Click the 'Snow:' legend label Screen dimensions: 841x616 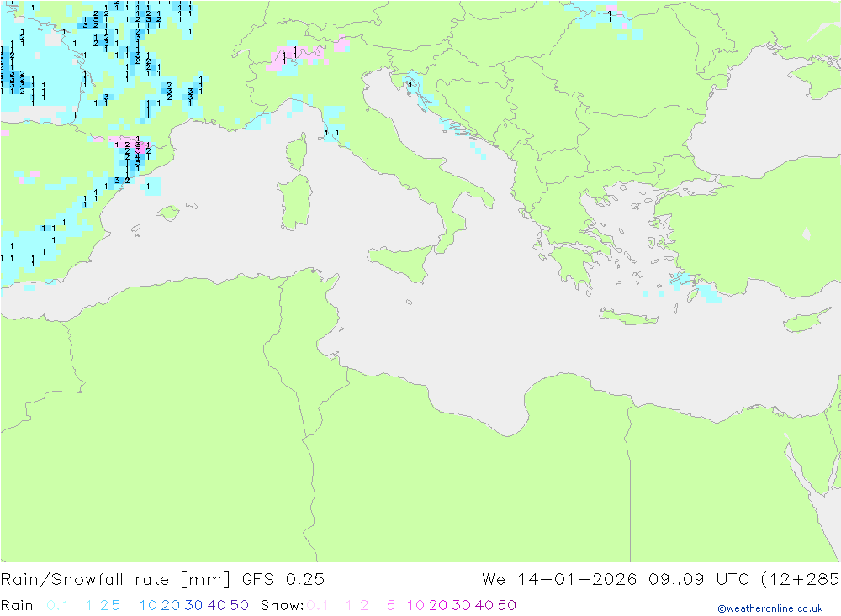282,605
